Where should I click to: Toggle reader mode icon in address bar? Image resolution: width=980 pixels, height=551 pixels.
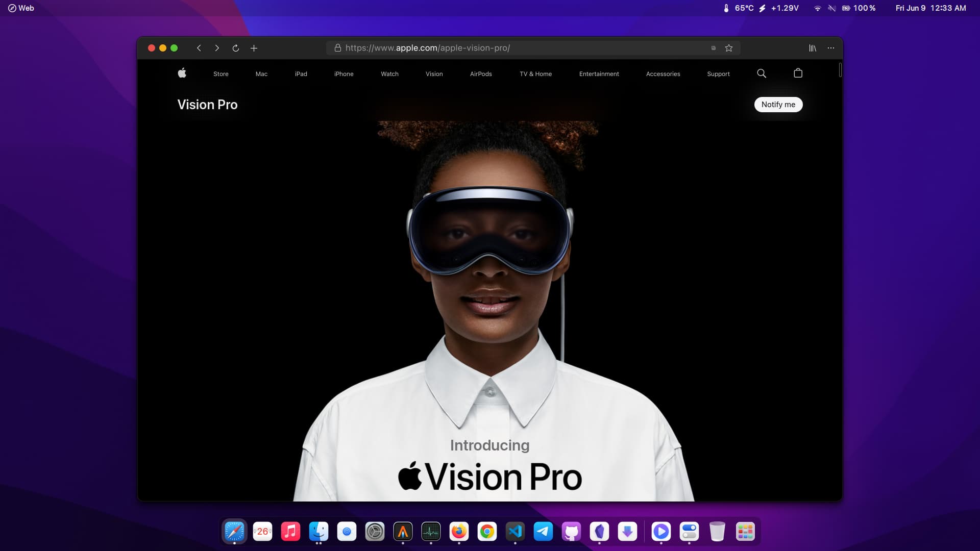[x=714, y=48]
